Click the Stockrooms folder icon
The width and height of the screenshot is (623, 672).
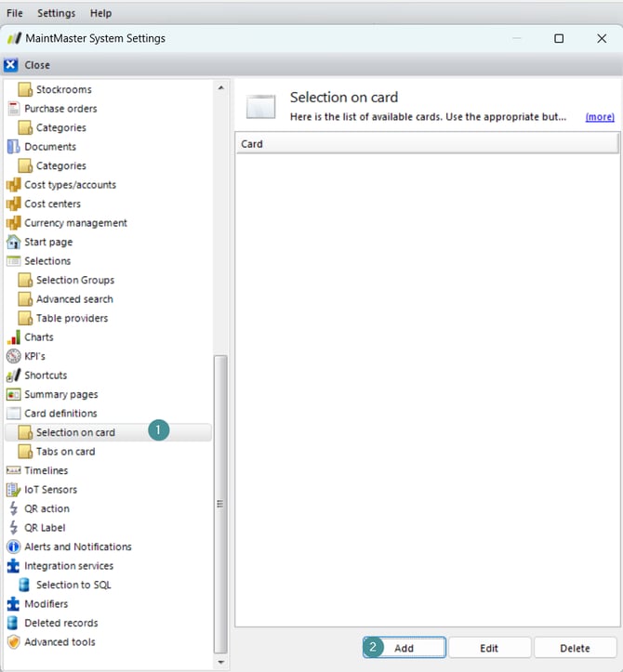(25, 89)
